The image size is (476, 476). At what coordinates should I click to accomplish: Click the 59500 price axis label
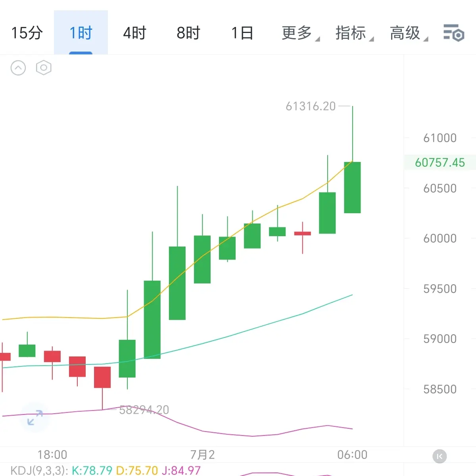click(x=440, y=289)
